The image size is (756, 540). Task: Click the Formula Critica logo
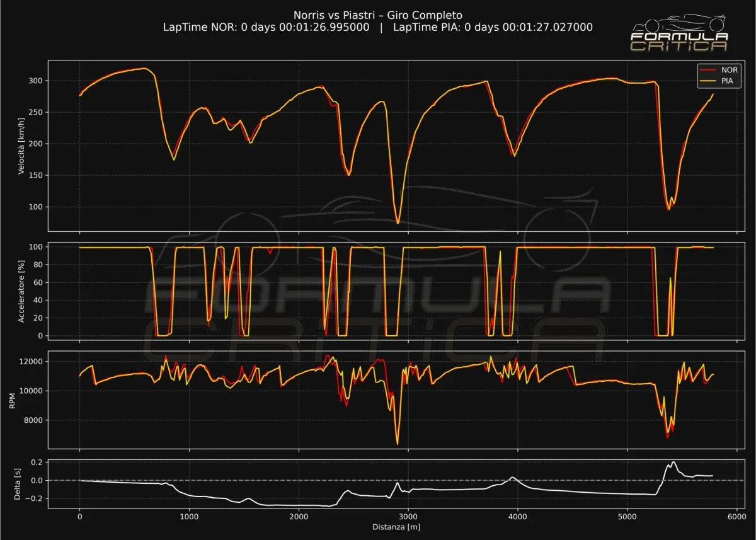pos(680,33)
